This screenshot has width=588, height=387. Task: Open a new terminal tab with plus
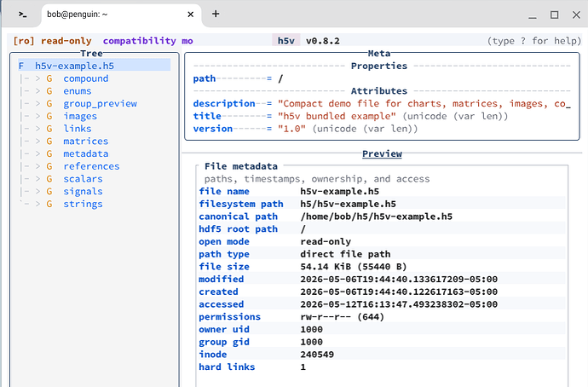[216, 14]
